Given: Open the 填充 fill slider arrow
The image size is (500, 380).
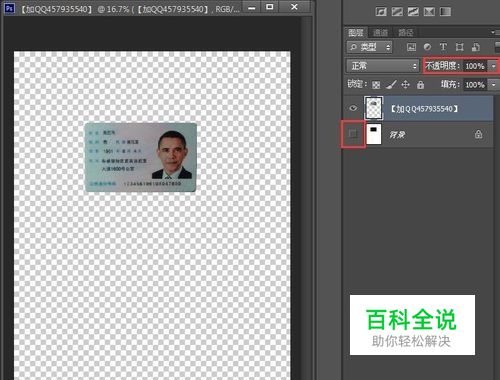Looking at the screenshot, I should pyautogui.click(x=493, y=85).
